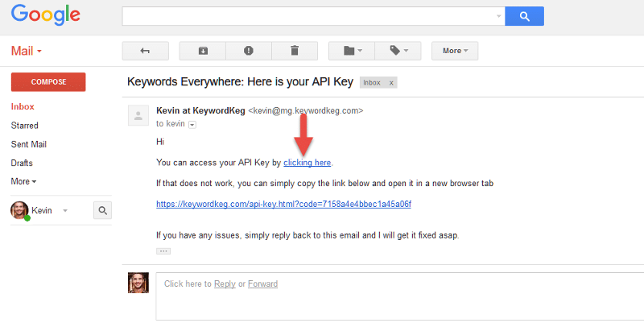Open Kevin's chat status dropdown arrow

coord(65,211)
